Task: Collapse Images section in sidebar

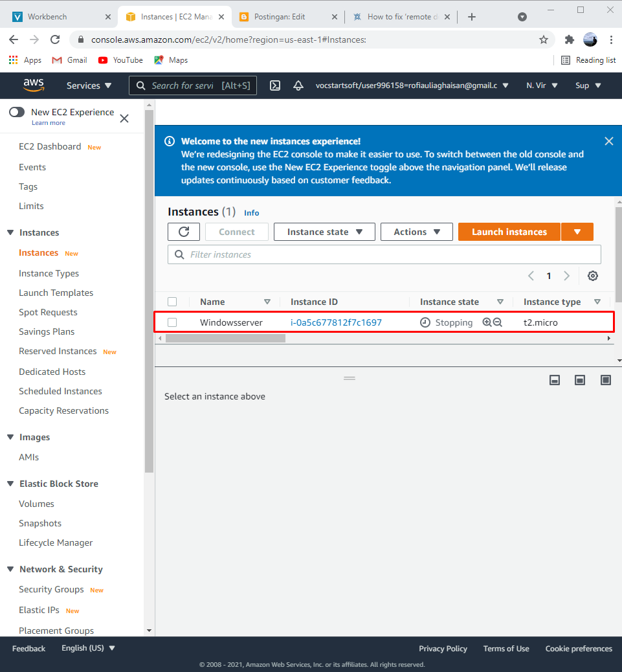Action: point(11,437)
